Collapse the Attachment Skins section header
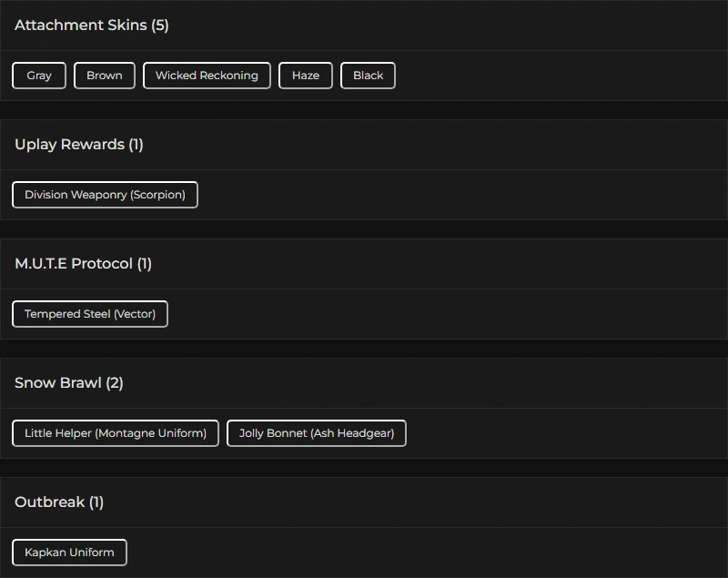This screenshot has height=578, width=728. click(82, 25)
